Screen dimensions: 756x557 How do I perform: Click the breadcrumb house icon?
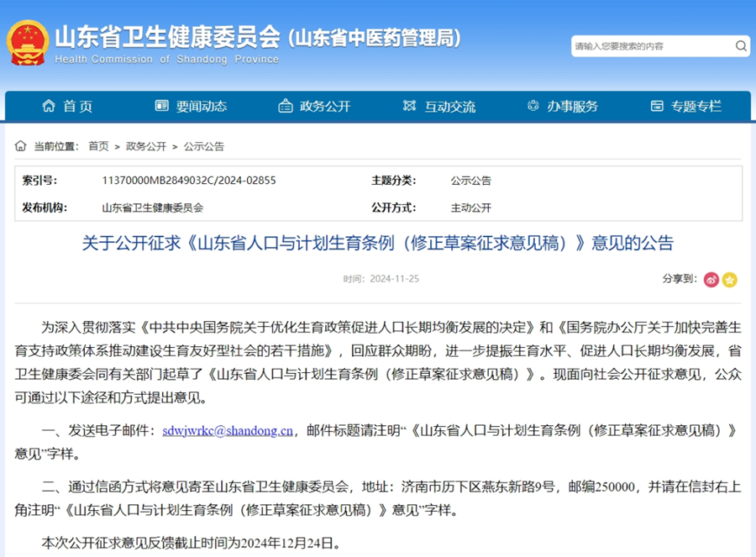tap(20, 145)
